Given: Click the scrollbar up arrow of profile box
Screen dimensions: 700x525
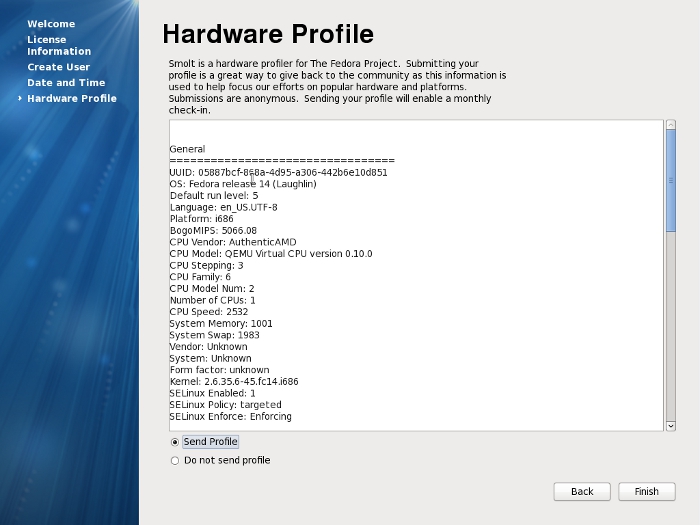Looking at the screenshot, I should [670, 126].
